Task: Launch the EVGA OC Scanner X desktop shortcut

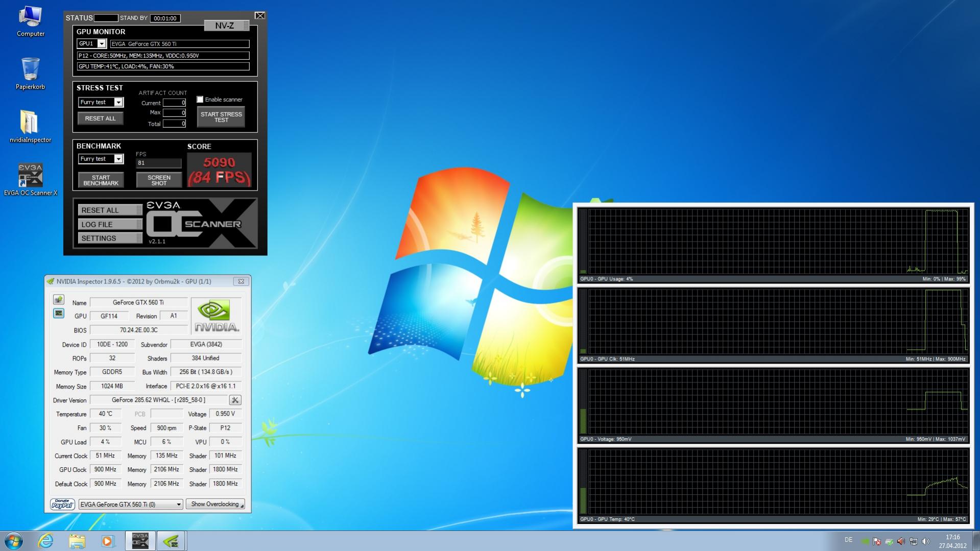Action: 31,180
